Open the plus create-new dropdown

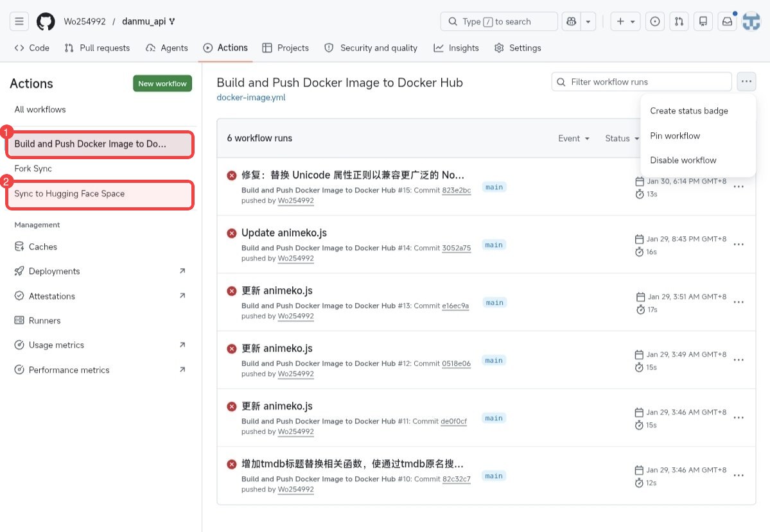tap(625, 21)
